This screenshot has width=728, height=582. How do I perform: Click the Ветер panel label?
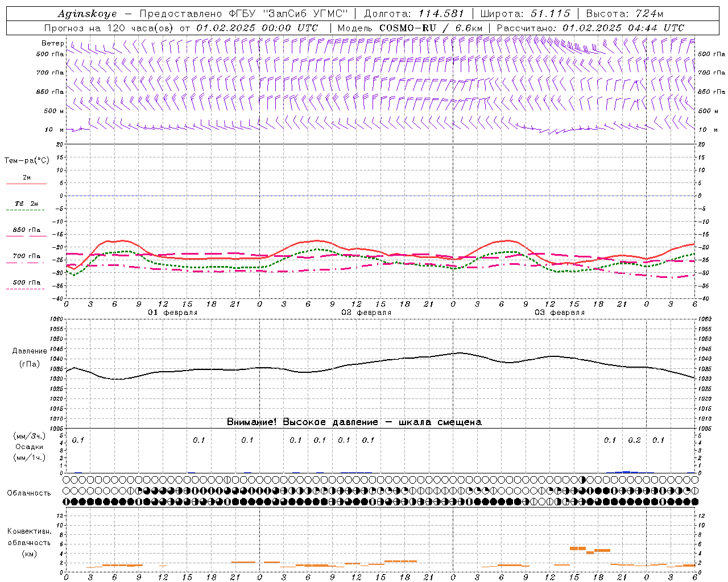point(53,43)
